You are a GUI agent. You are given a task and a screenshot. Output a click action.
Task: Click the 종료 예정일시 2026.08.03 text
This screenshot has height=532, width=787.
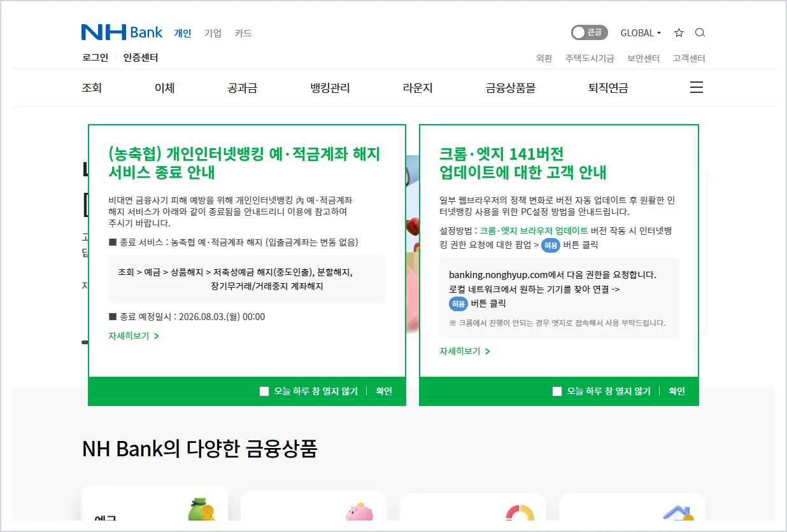point(187,317)
